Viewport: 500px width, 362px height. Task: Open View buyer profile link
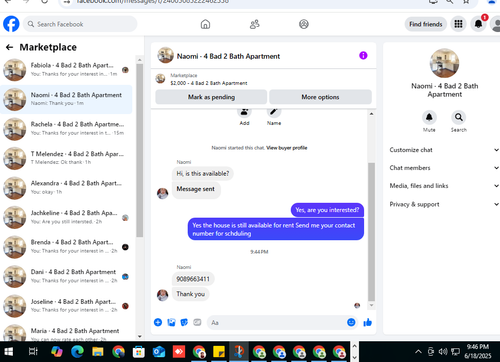pyautogui.click(x=287, y=148)
